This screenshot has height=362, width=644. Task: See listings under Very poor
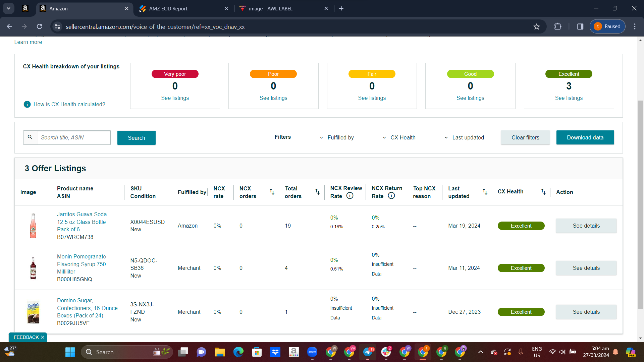pyautogui.click(x=175, y=98)
